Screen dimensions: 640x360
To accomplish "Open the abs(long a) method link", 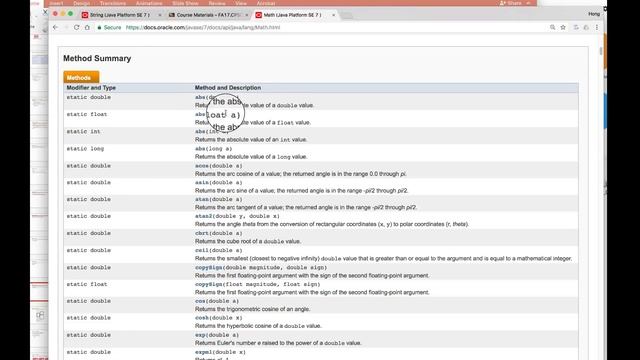I will coord(200,149).
